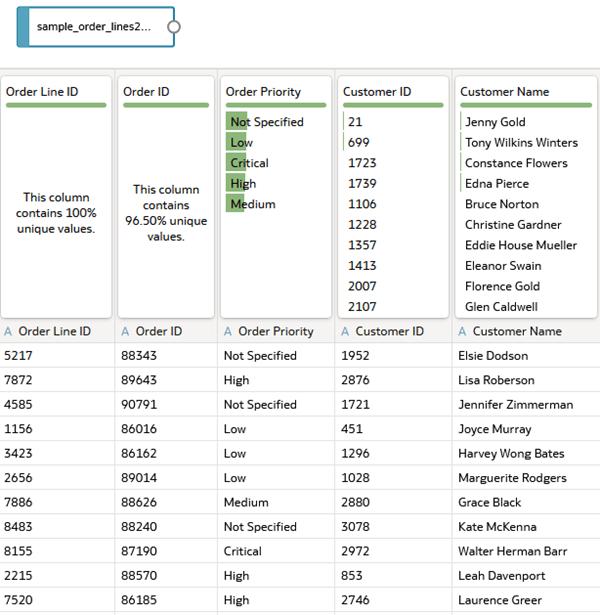Select value 21 in Customer ID tile
The height and width of the screenshot is (615, 600).
click(355, 122)
